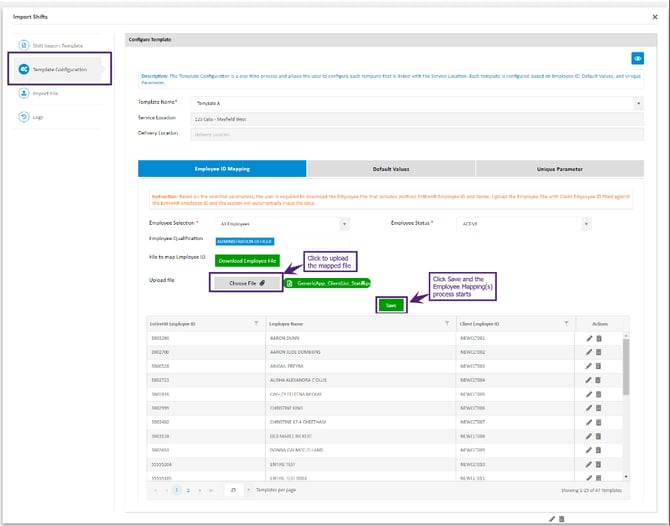Image resolution: width=670 pixels, height=526 pixels.
Task: Edit the CHEETHAM employee row
Action: tap(589, 422)
